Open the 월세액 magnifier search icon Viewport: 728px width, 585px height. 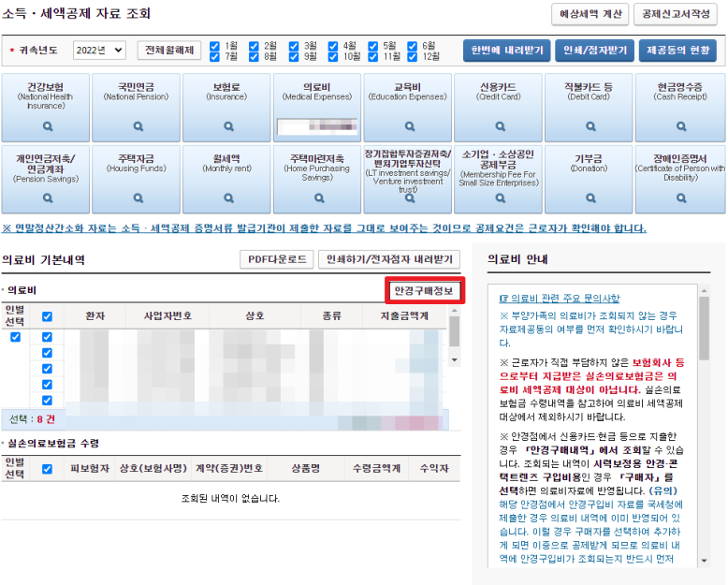point(229,198)
